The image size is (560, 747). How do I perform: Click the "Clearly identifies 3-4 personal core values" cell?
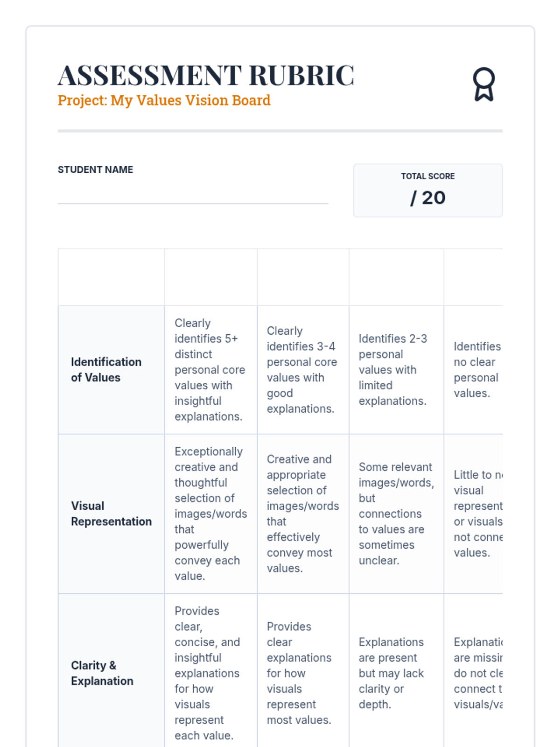click(x=301, y=370)
